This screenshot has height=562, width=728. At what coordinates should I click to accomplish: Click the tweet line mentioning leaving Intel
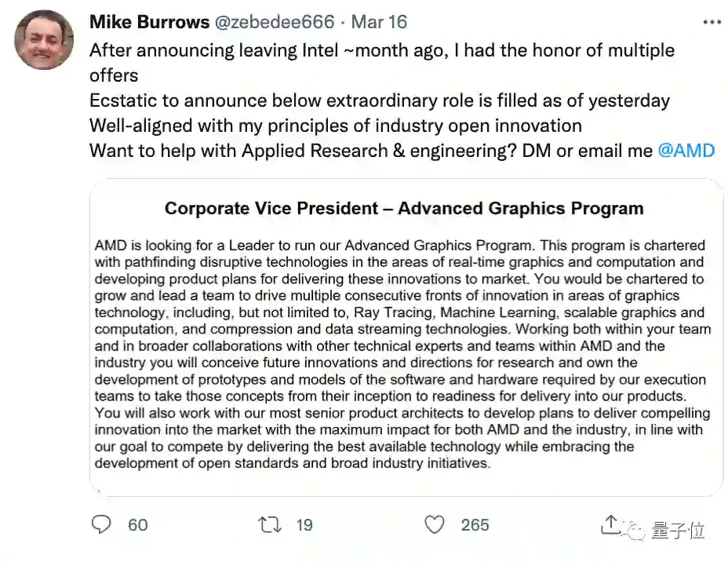click(x=381, y=51)
